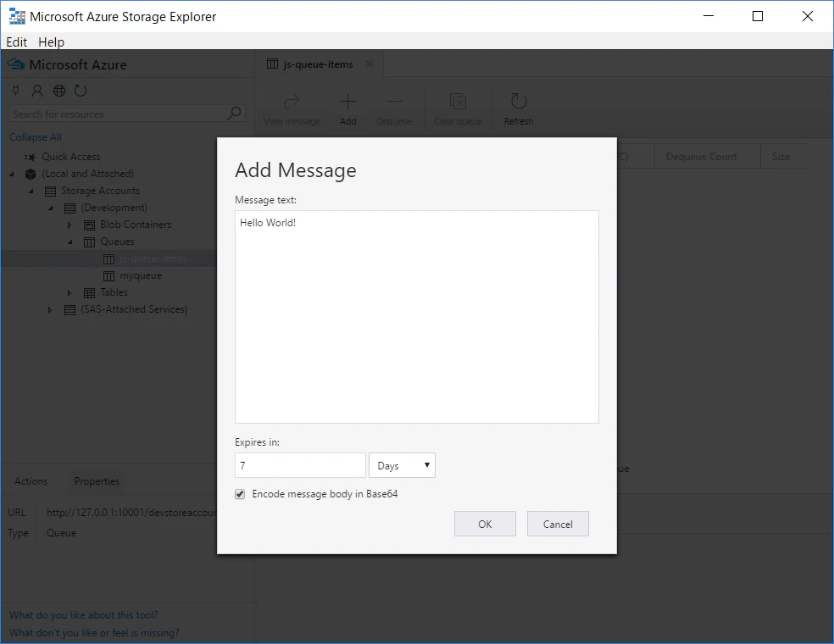Toggle Encode message body in Base64 checkbox

coord(240,494)
